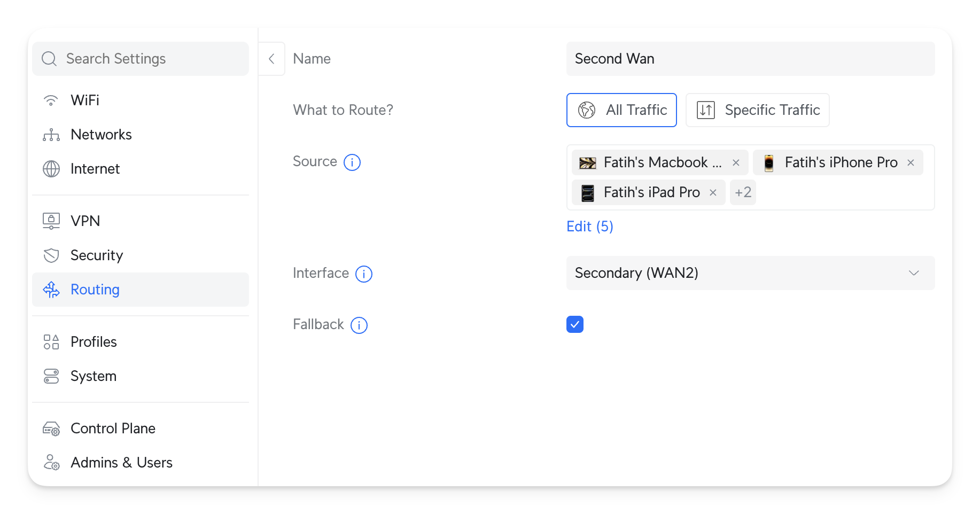The width and height of the screenshot is (980, 514).
Task: Choose Specific Traffic routing option
Action: pyautogui.click(x=757, y=110)
